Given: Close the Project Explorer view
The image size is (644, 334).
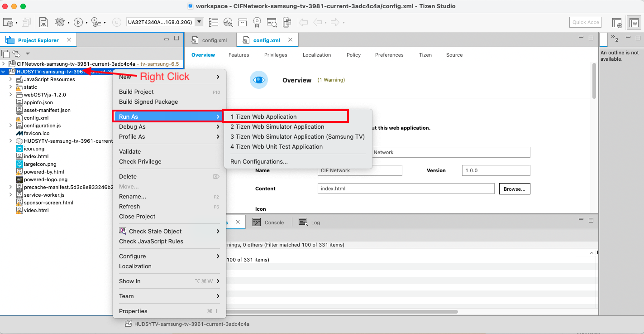Looking at the screenshot, I should [x=69, y=40].
